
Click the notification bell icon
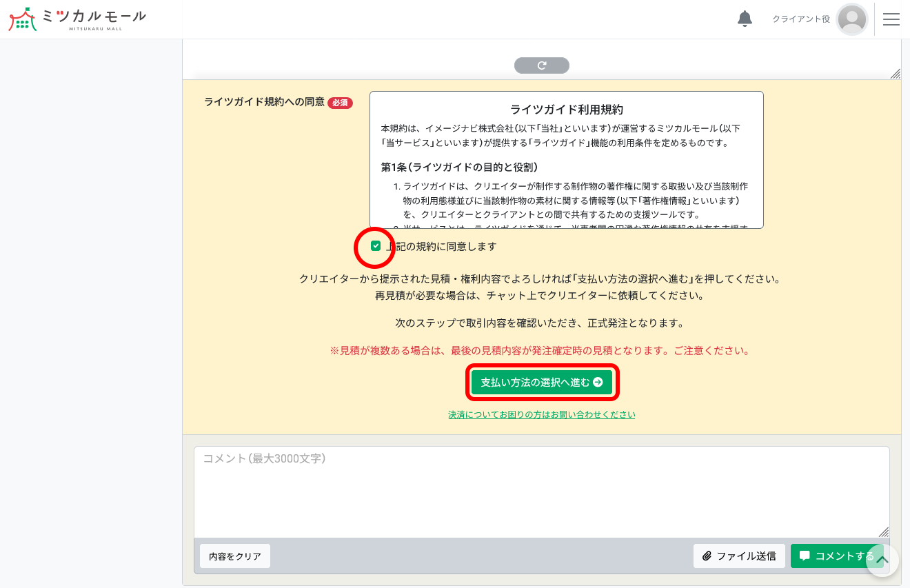tap(745, 19)
